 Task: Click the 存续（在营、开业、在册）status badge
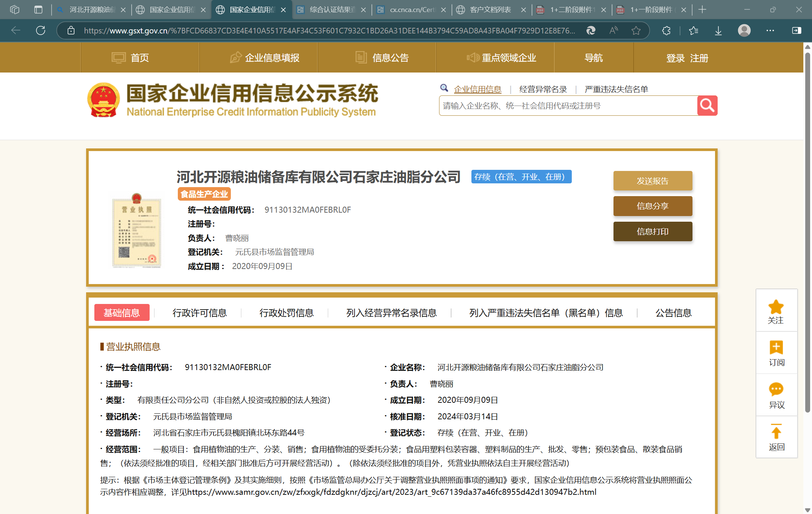[x=521, y=177]
